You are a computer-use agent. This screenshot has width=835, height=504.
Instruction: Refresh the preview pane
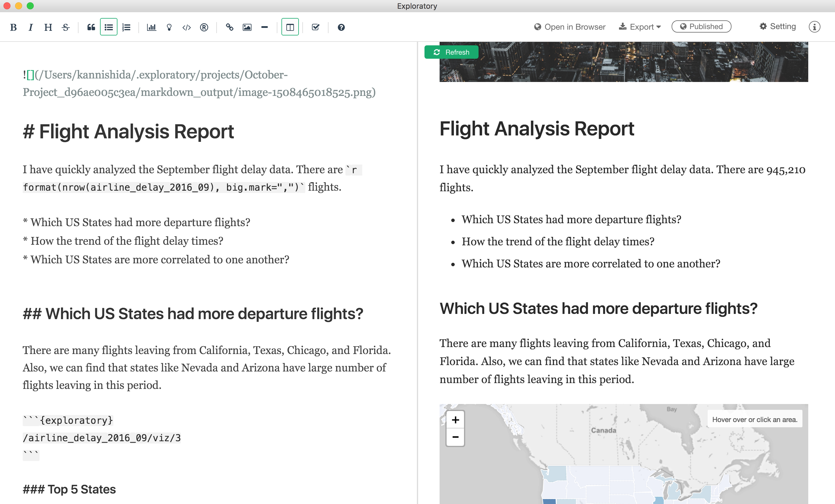452,52
